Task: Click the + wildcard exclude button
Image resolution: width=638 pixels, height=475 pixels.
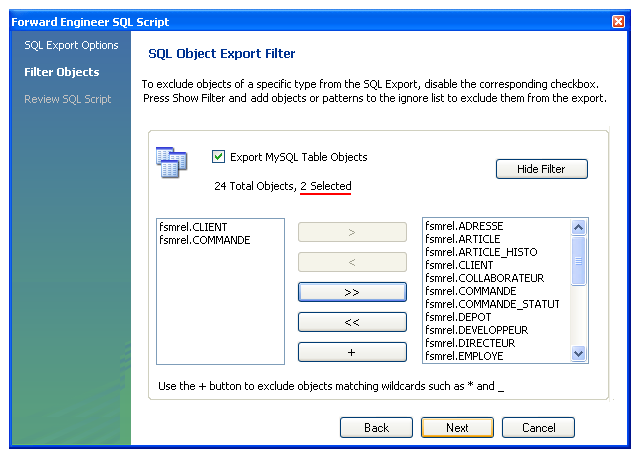Action: [352, 352]
